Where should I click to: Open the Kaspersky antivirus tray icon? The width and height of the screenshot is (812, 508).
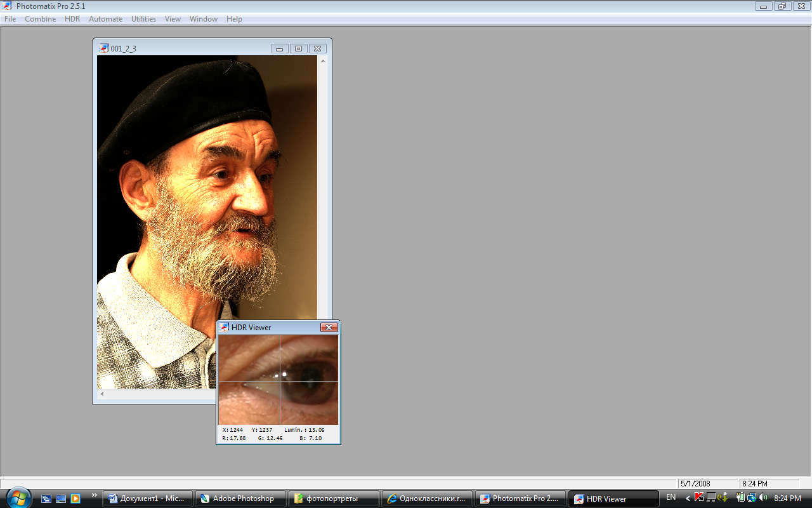(699, 497)
